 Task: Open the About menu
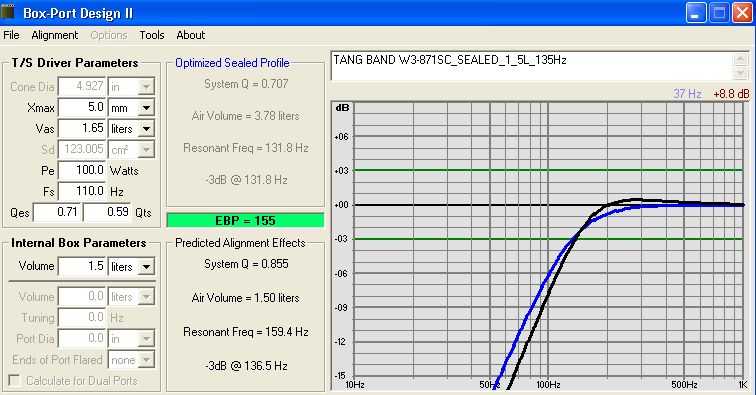tap(190, 35)
